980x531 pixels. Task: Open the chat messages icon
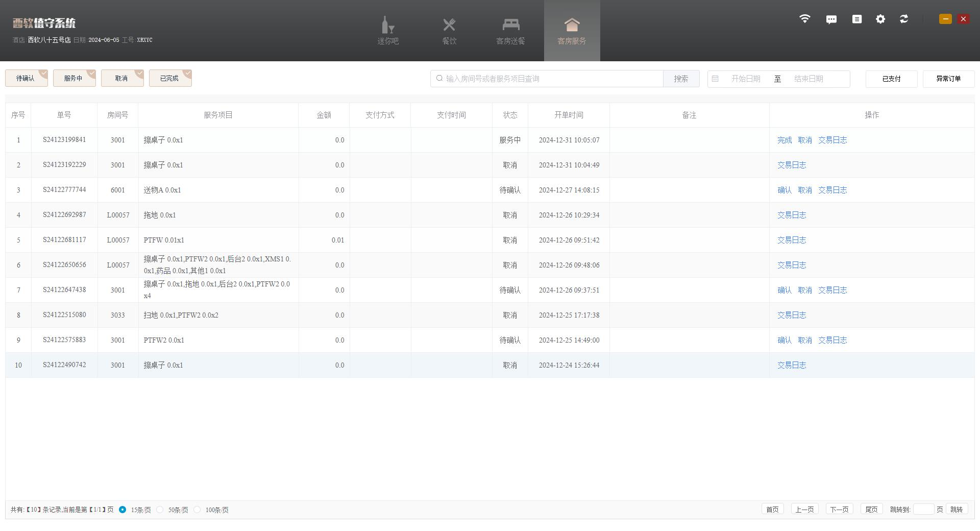click(831, 19)
